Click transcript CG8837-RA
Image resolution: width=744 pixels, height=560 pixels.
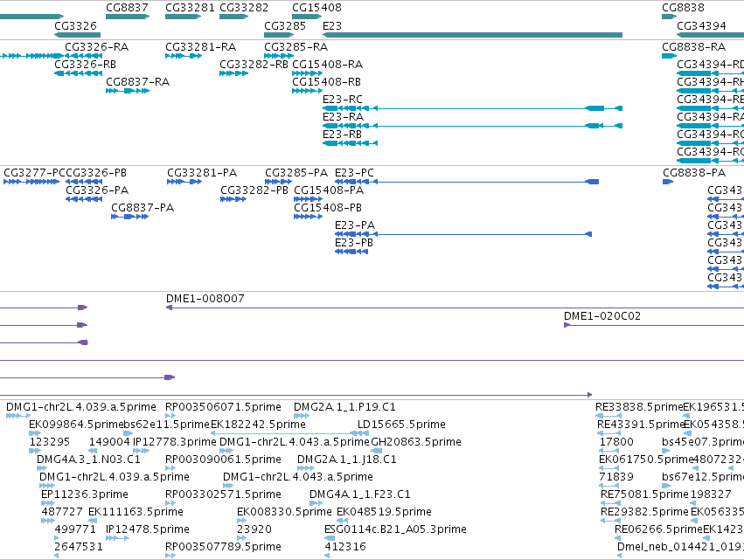point(128,91)
